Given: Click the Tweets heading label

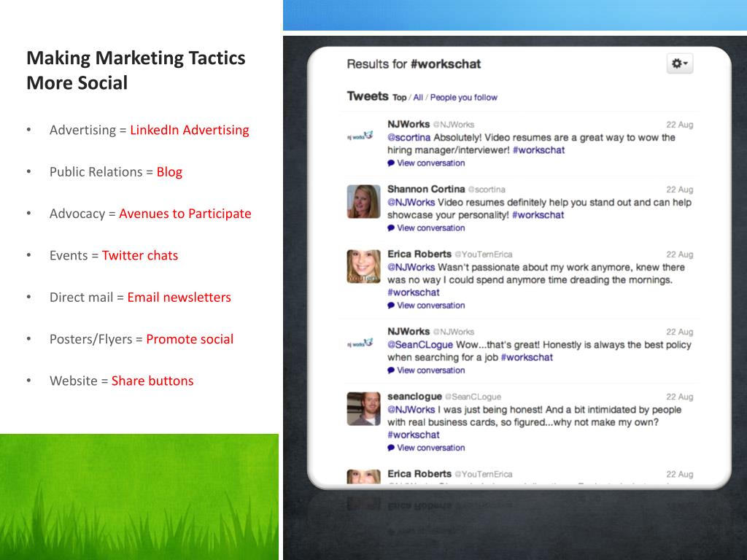Looking at the screenshot, I should (x=368, y=96).
